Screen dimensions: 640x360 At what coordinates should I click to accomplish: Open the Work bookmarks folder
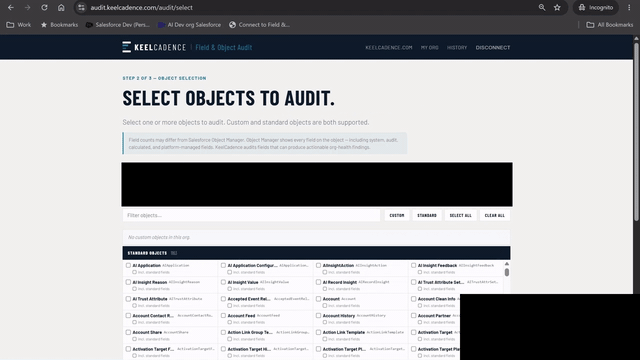[x=19, y=25]
